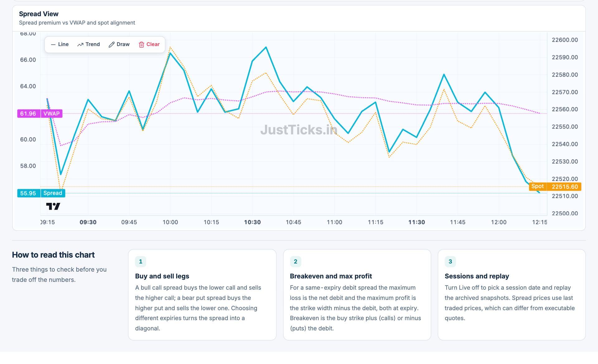This screenshot has width=598, height=364.
Task: Click the 10:00 time axis label
Action: click(170, 222)
